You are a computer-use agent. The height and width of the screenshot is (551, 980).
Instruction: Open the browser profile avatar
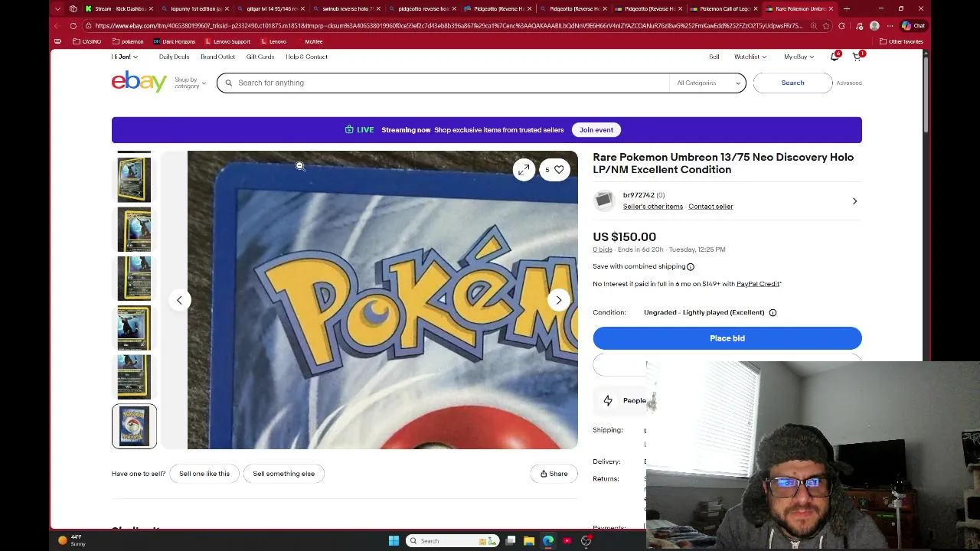point(874,26)
